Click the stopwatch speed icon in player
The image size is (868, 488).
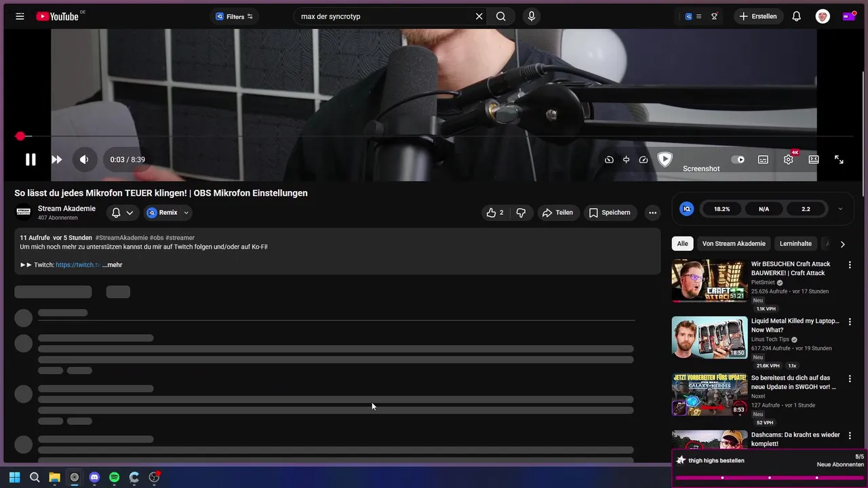tap(609, 159)
